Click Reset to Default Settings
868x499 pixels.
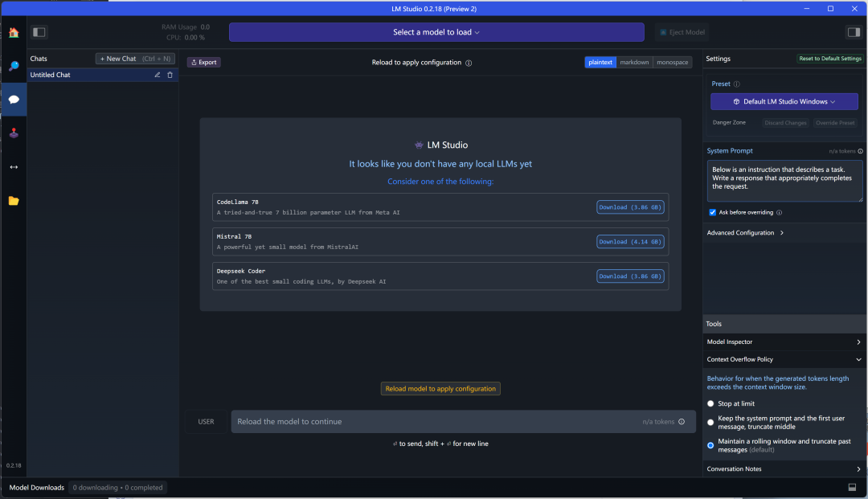click(829, 59)
